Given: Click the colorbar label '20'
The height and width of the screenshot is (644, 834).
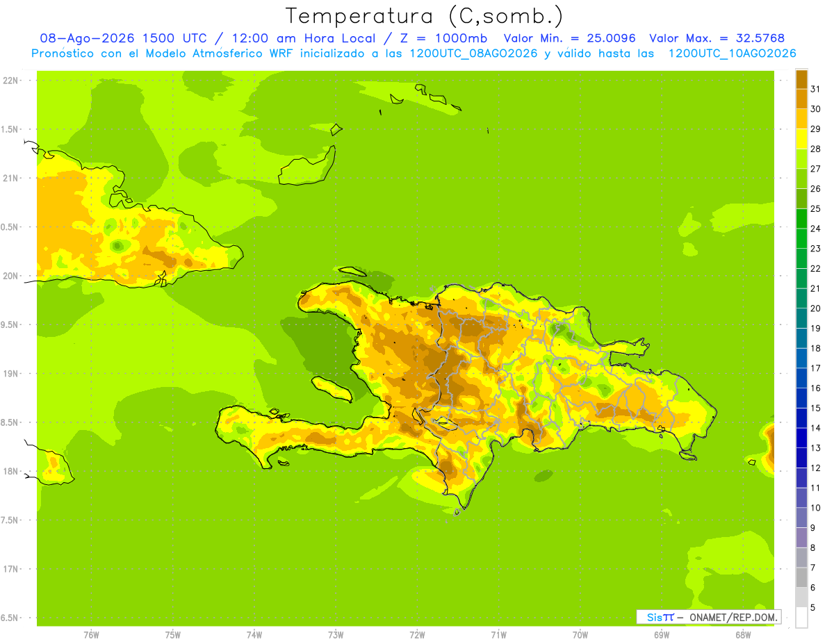Looking at the screenshot, I should point(815,308).
